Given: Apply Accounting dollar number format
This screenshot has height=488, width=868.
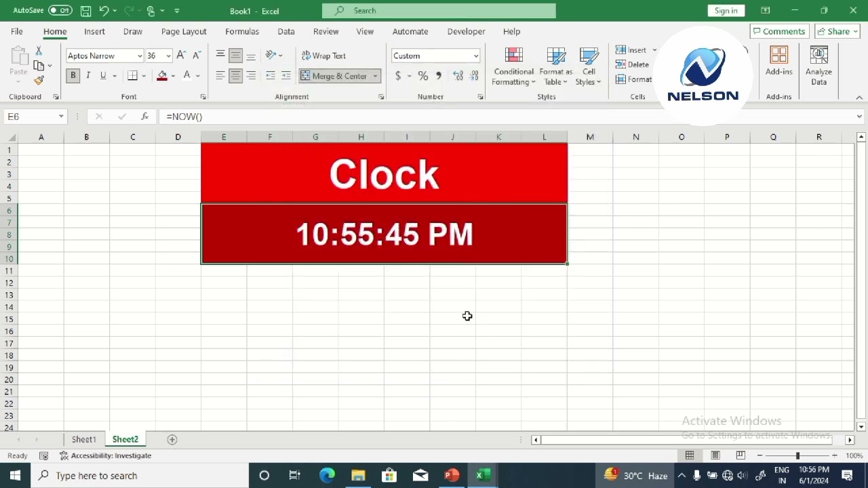Looking at the screenshot, I should click(x=398, y=76).
